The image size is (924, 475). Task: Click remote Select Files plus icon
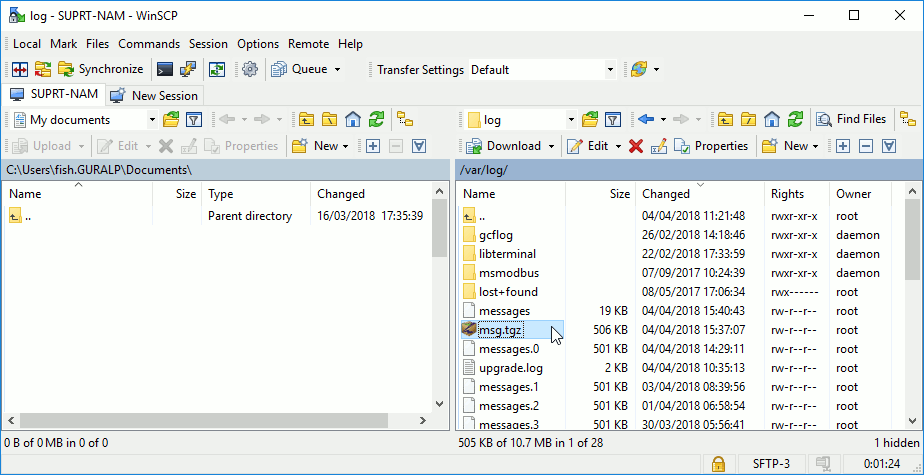click(843, 146)
